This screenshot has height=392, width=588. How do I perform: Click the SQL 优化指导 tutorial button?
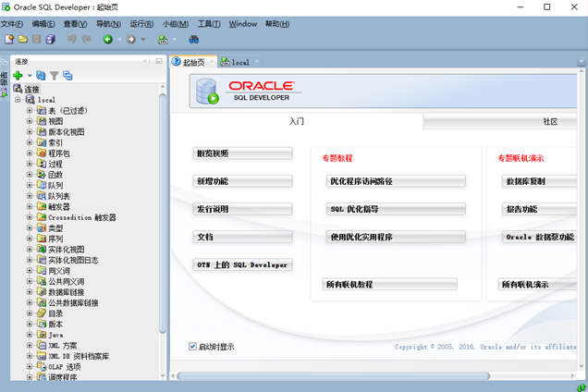tap(396, 209)
